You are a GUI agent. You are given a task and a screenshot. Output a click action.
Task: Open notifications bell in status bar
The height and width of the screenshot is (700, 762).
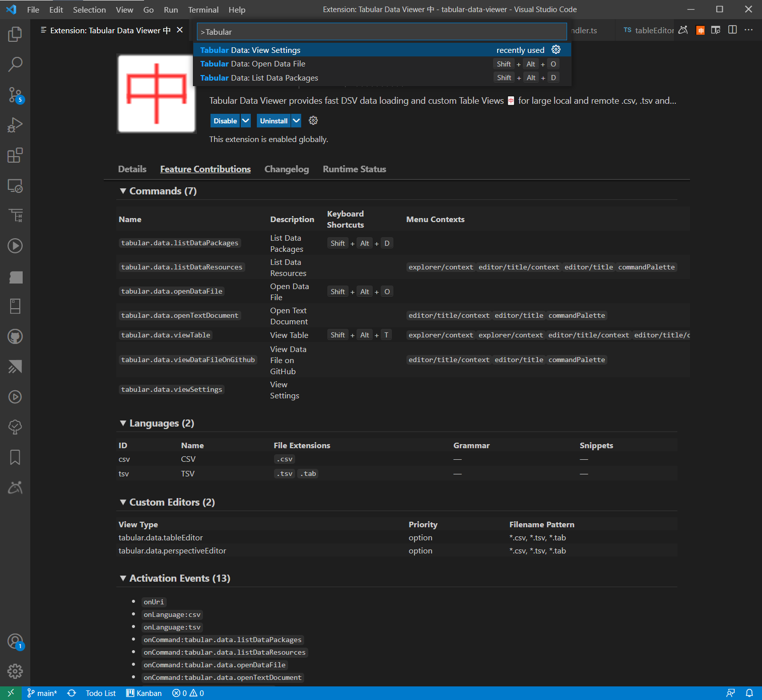(749, 693)
